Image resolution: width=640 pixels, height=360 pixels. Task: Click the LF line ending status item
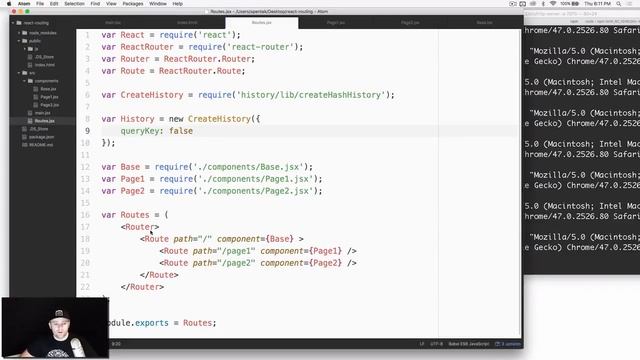point(422,344)
